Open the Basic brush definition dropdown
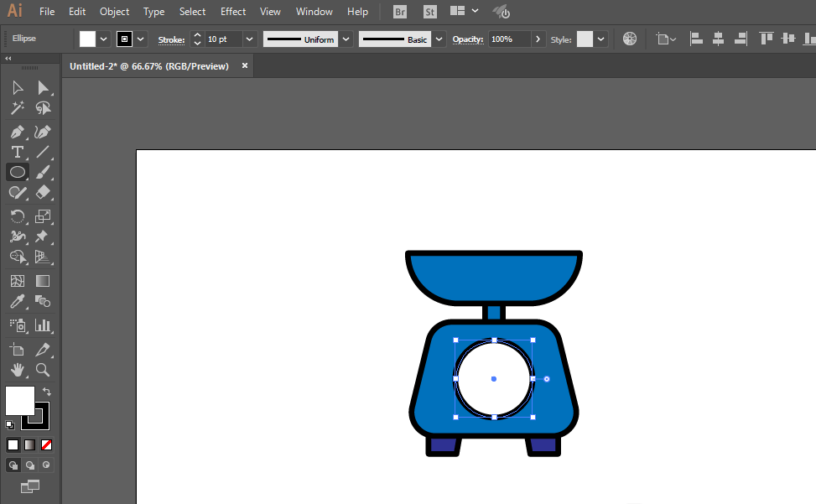 (x=439, y=39)
